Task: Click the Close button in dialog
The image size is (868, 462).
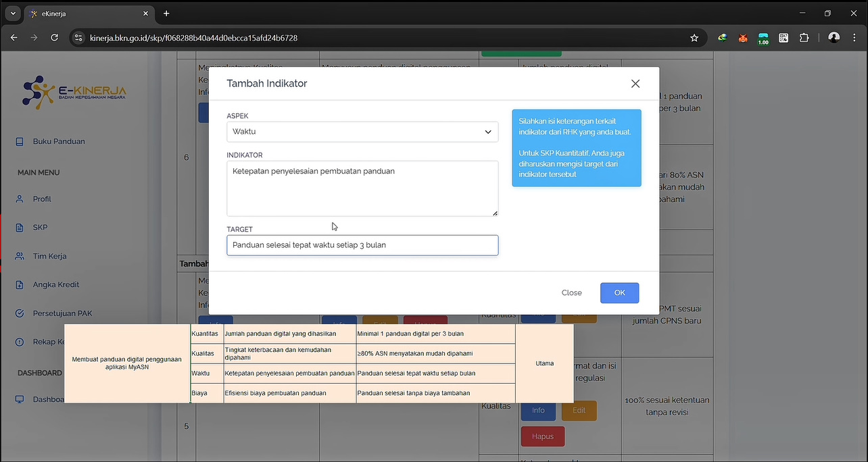Action: tap(571, 292)
